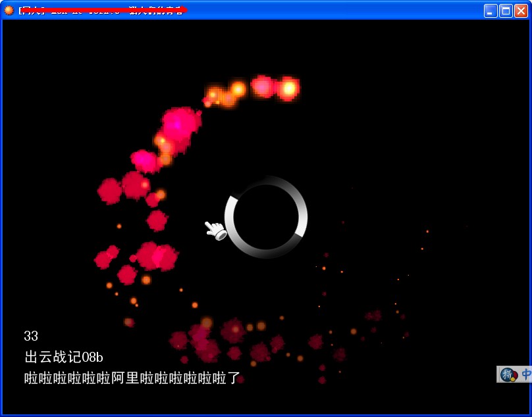The height and width of the screenshot is (417, 532).
Task: Click the subtitle line starting with 啦啦啦
Action: point(132,378)
